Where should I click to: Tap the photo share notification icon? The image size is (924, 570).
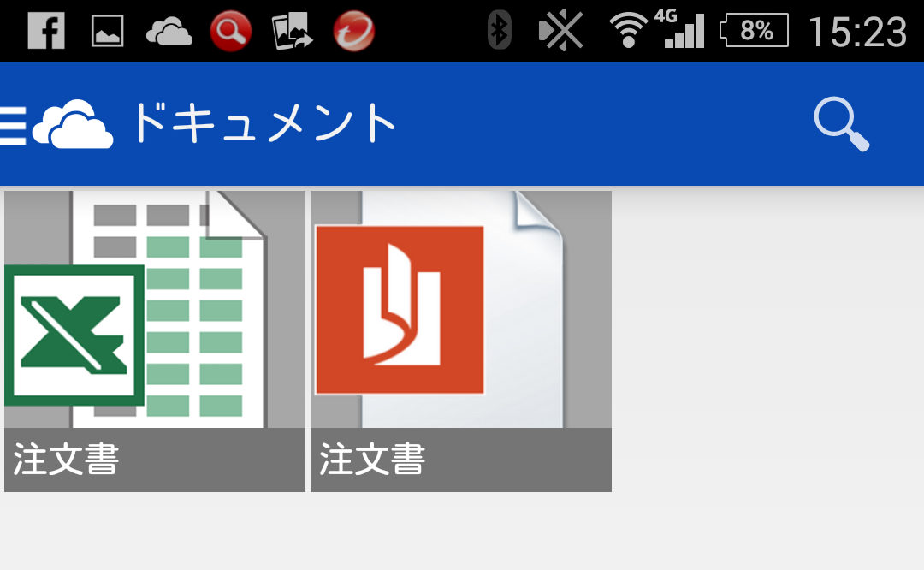click(291, 30)
